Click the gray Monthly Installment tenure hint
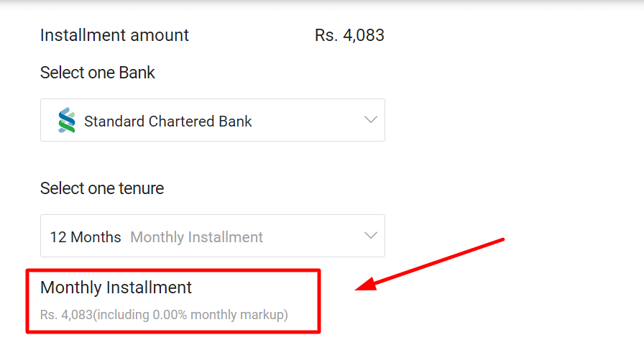 tap(197, 237)
